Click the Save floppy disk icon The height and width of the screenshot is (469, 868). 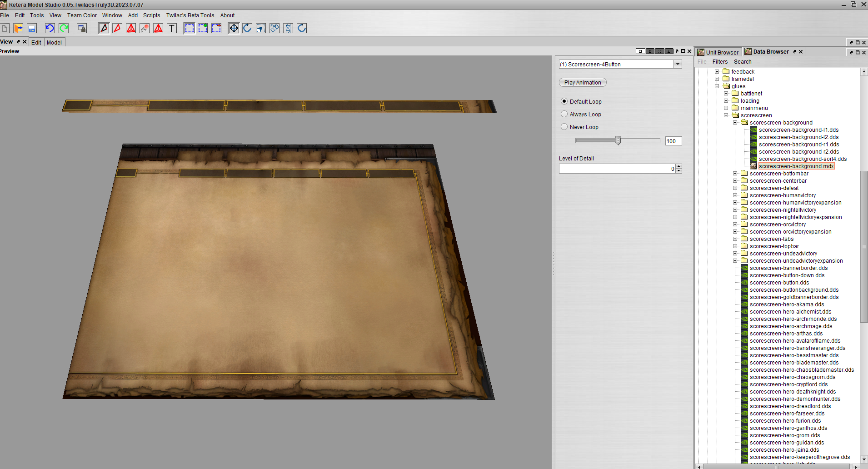tap(32, 28)
